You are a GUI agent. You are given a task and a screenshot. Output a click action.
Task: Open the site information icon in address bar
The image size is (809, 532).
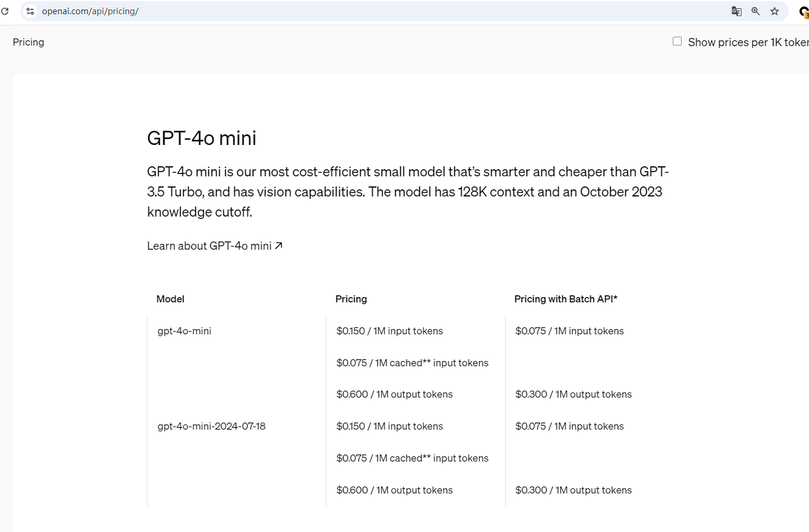coord(30,11)
